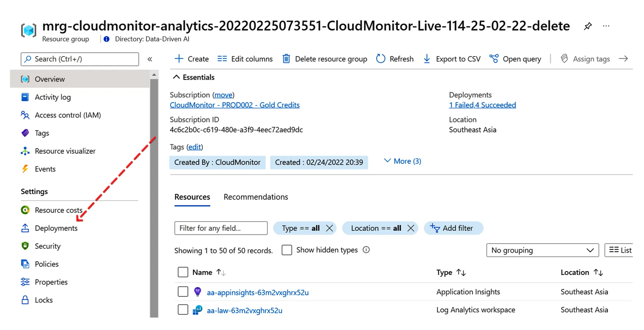Expand More (3) tags
This screenshot has width=644, height=330.
[403, 161]
